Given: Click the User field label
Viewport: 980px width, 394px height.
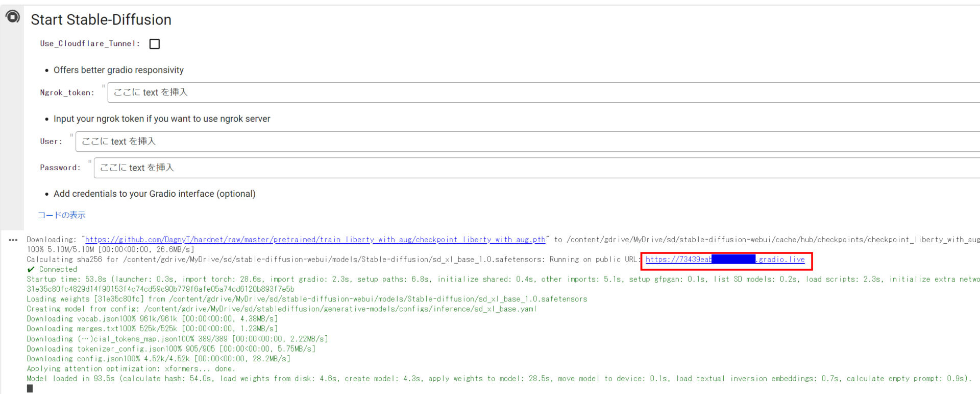Looking at the screenshot, I should (x=51, y=142).
